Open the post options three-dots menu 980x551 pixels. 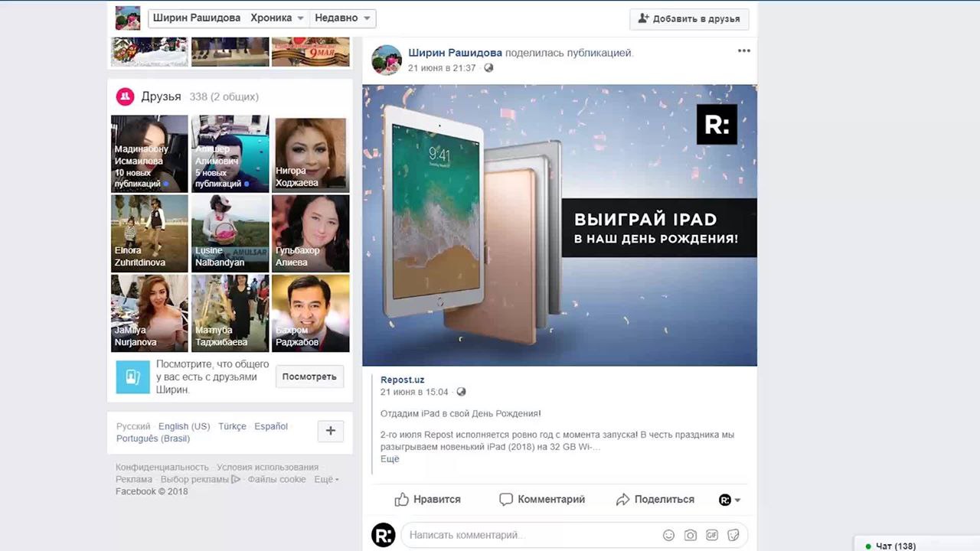pos(743,51)
